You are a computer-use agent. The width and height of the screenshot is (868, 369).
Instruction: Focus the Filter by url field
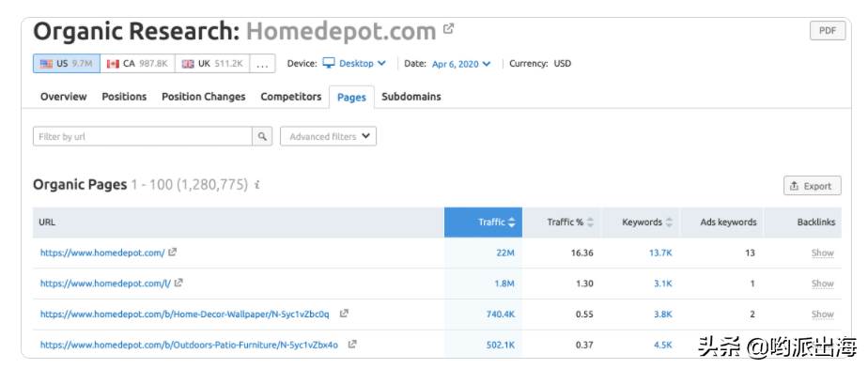tap(143, 136)
